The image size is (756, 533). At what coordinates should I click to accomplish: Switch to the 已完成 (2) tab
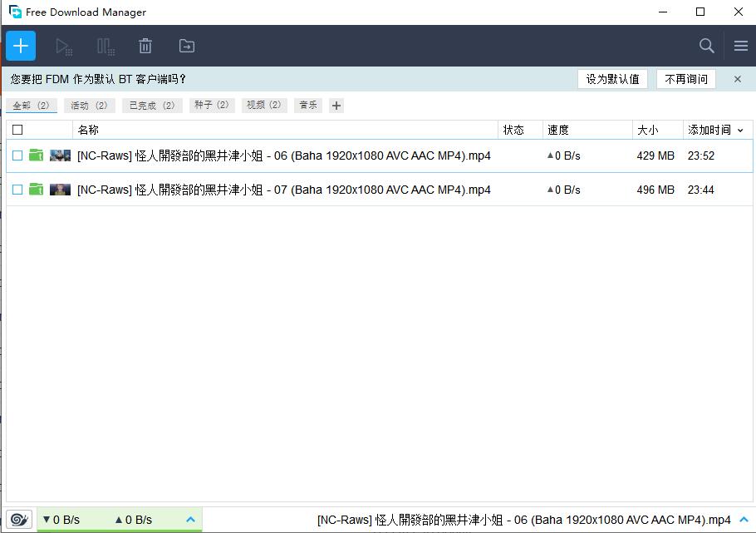point(151,106)
